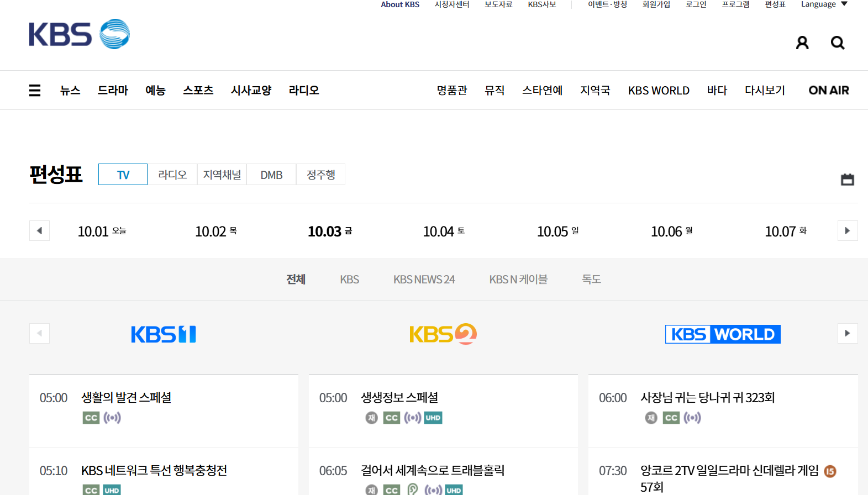Image resolution: width=868 pixels, height=495 pixels.
Task: Click the KBS logo
Action: click(x=80, y=34)
